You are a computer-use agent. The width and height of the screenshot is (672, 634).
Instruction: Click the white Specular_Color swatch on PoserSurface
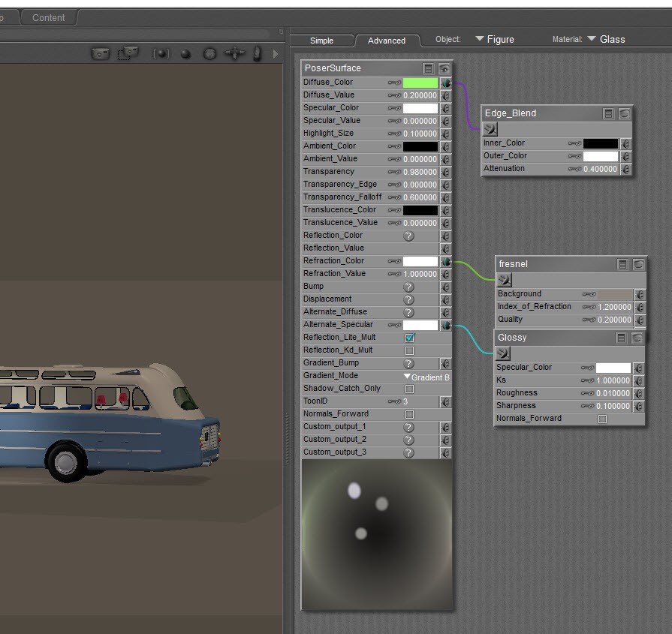420,108
